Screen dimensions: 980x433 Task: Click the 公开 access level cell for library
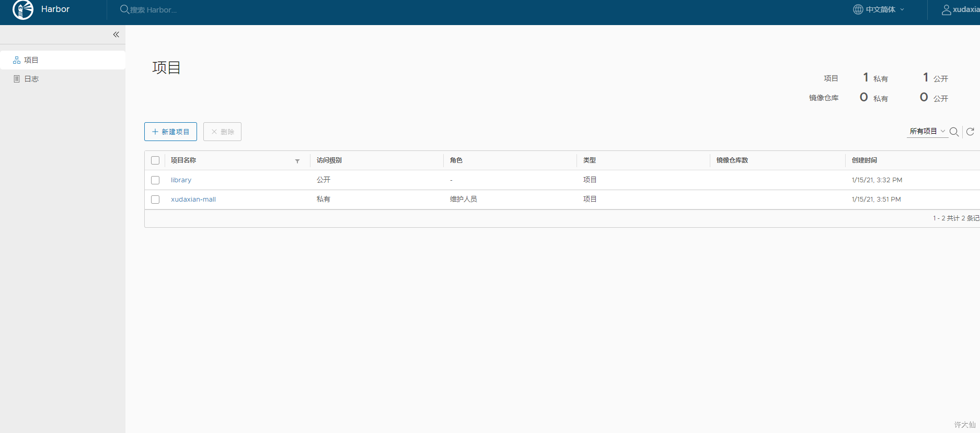324,180
